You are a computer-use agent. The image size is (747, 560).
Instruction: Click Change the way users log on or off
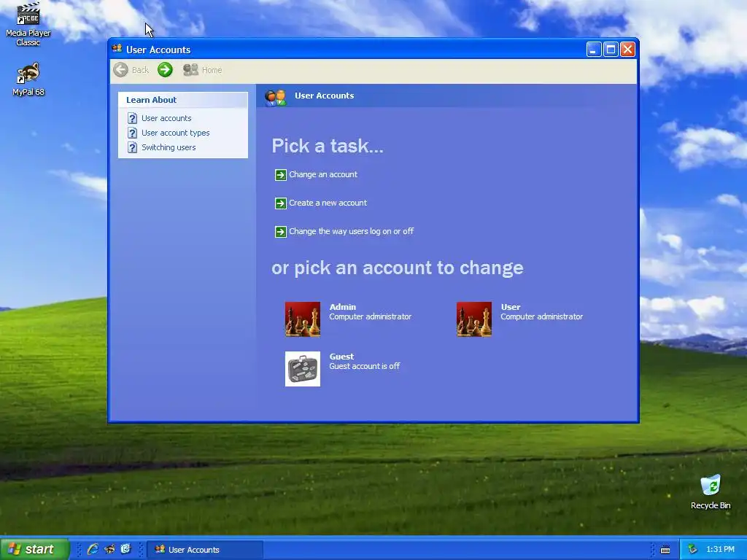(351, 231)
